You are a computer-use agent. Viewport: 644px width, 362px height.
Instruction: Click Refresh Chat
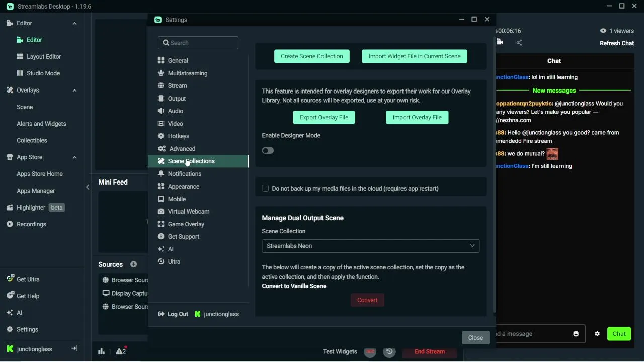(x=617, y=43)
